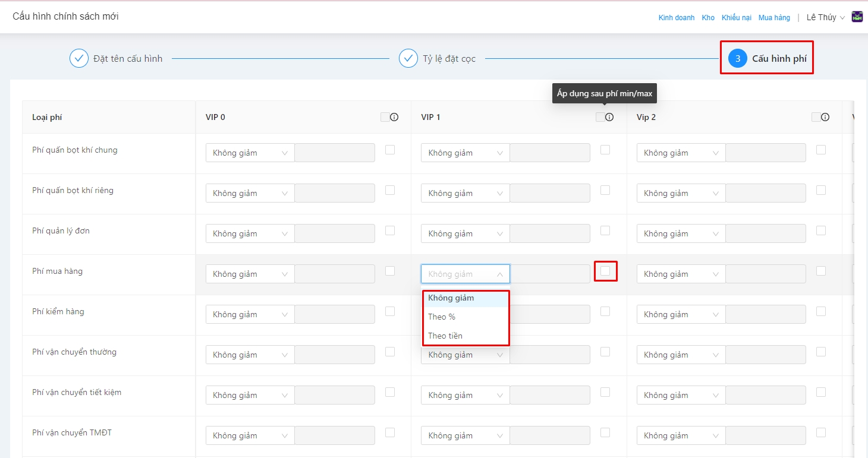Tick VIP 1 checkbox for Phí mua hàng
This screenshot has height=458, width=868.
click(605, 271)
